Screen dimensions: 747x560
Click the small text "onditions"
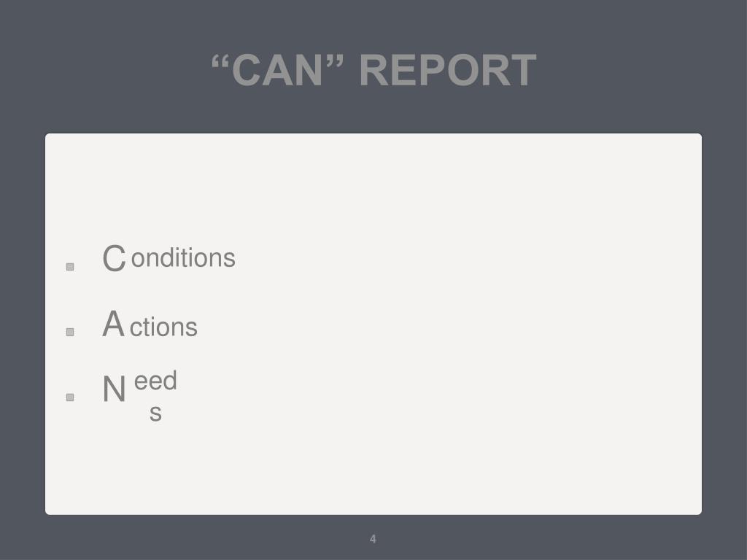(x=183, y=258)
